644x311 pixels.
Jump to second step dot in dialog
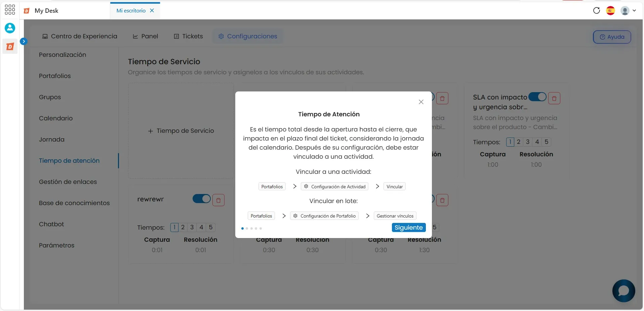point(247,228)
